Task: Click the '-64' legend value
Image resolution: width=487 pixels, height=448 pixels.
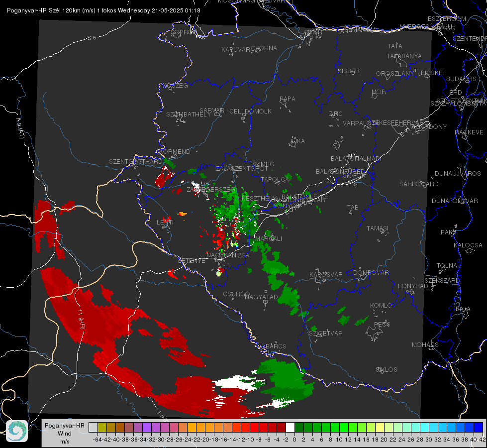Action: (97, 440)
